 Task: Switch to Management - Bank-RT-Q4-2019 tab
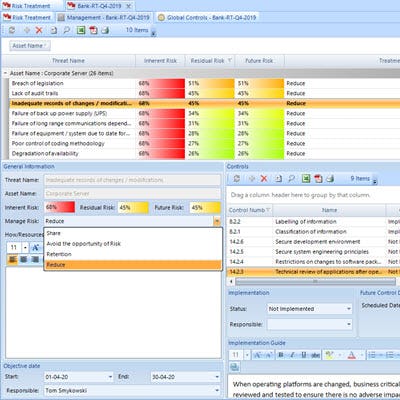[103, 18]
